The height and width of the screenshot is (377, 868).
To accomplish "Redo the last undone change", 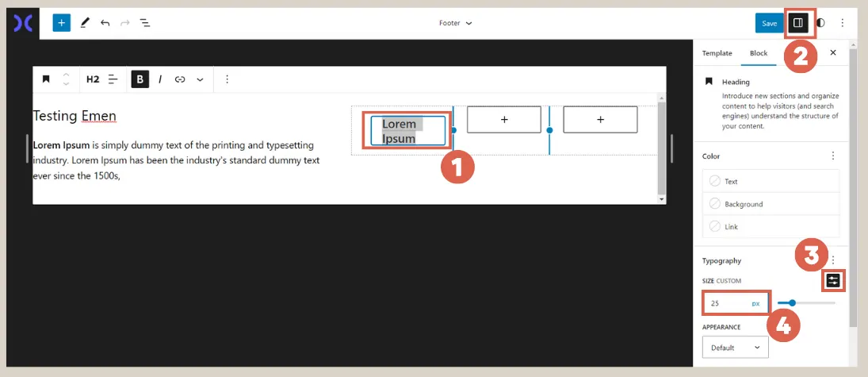I will (x=125, y=23).
